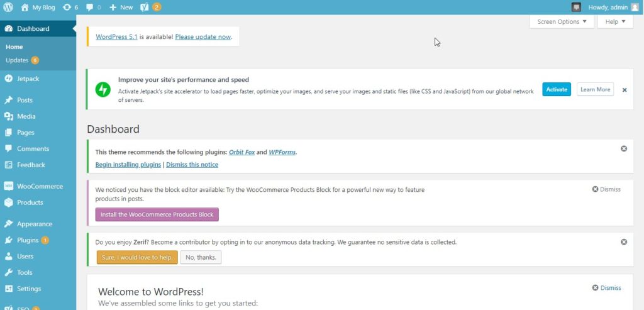Click the Yoast SEO icon in admin bar
This screenshot has width=644, height=310.
pyautogui.click(x=144, y=8)
